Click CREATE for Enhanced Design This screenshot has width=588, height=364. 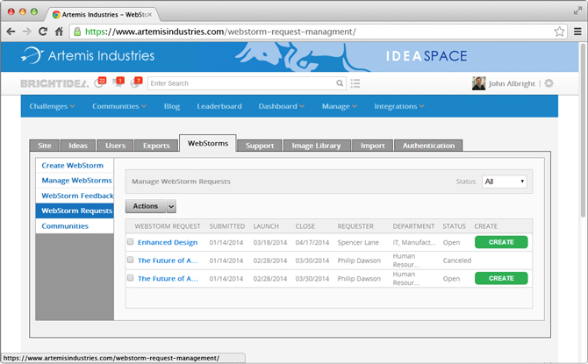pyautogui.click(x=501, y=242)
